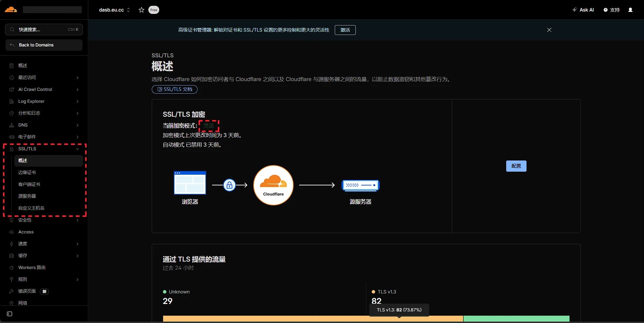644x323 pixels.
Task: Click the AI Crawl Control icon
Action: 12,90
